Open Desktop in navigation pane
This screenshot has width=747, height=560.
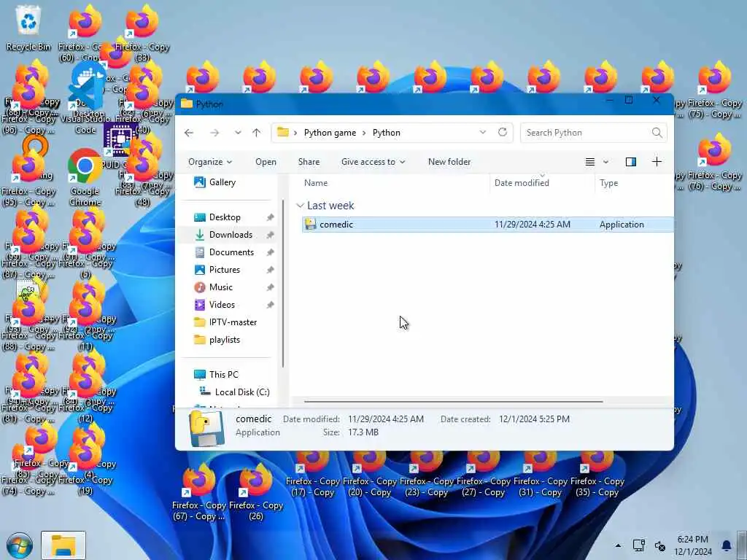[225, 217]
